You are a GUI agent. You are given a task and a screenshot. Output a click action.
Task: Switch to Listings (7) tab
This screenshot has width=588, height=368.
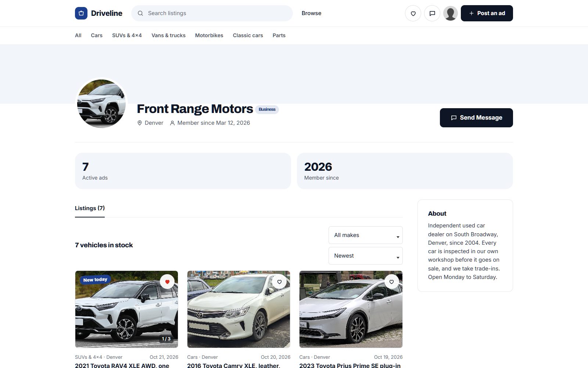click(90, 208)
